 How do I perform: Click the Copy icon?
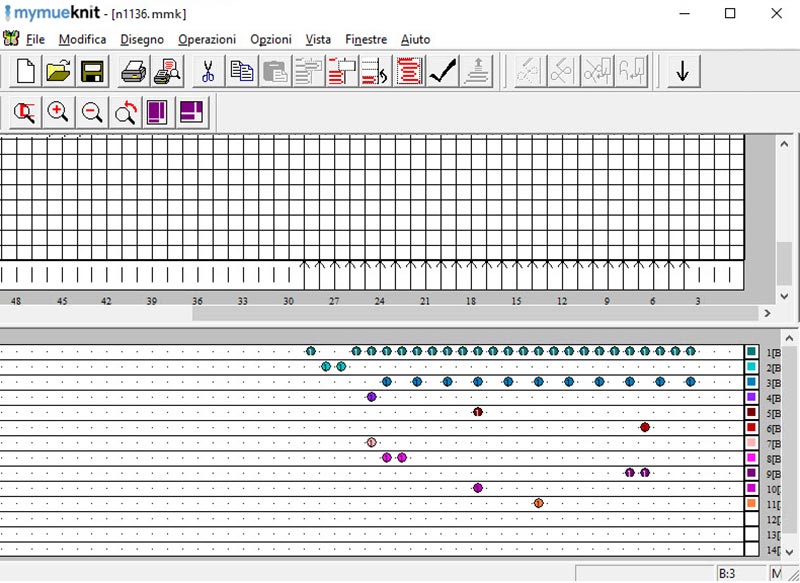coord(241,72)
